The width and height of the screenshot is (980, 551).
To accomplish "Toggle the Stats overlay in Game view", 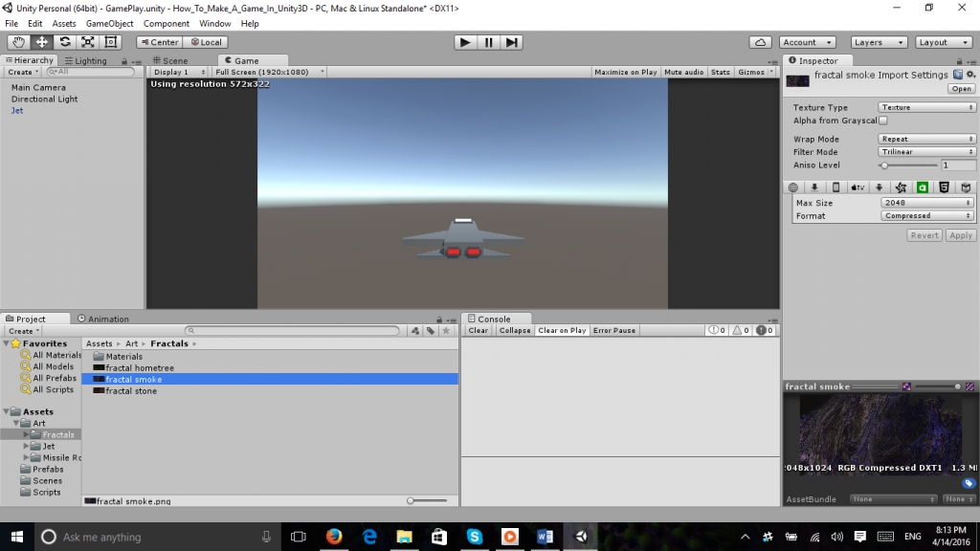I will [721, 71].
